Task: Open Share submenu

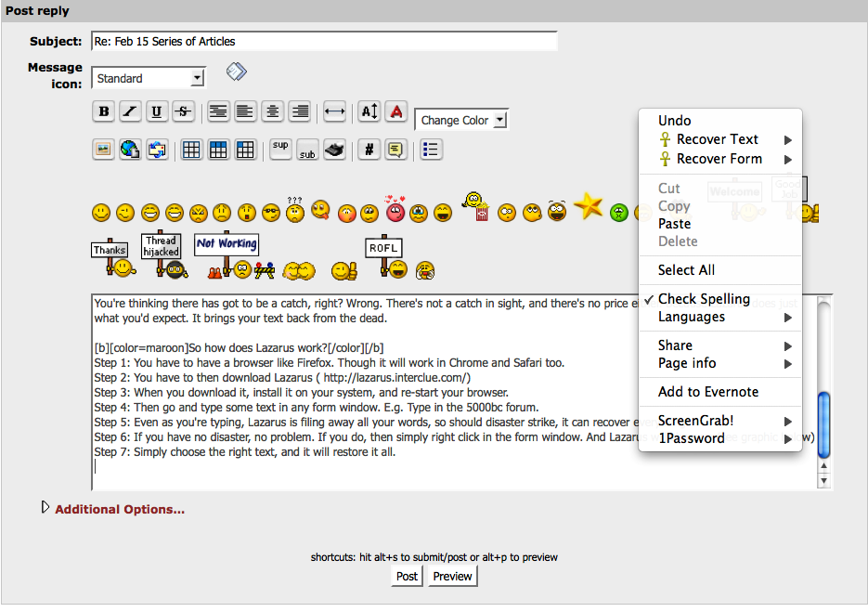Action: [x=720, y=345]
